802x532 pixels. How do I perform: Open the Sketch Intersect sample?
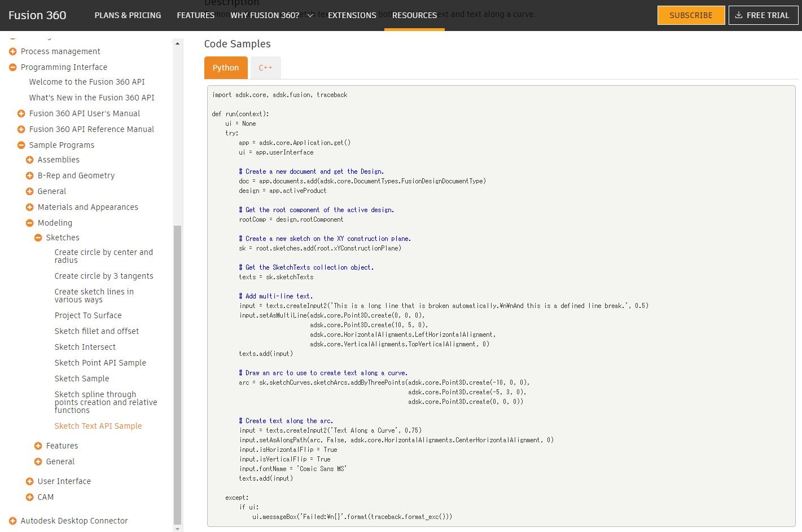click(x=85, y=347)
